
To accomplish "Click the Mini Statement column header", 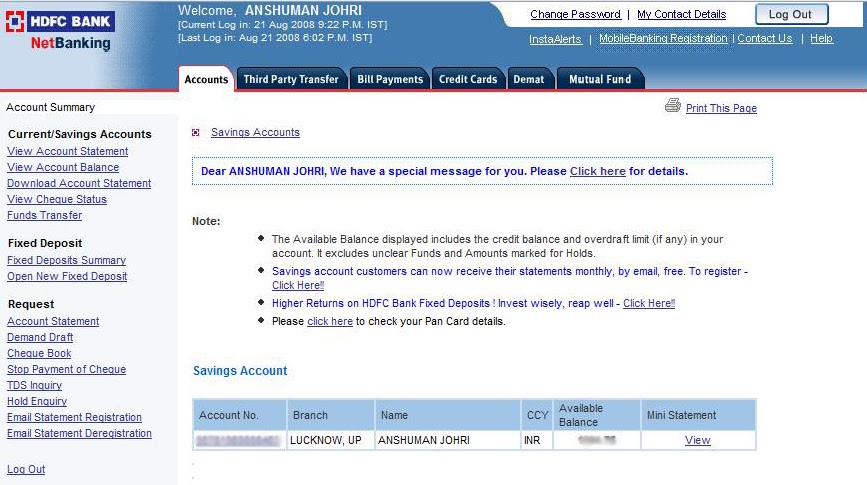I will 698,415.
